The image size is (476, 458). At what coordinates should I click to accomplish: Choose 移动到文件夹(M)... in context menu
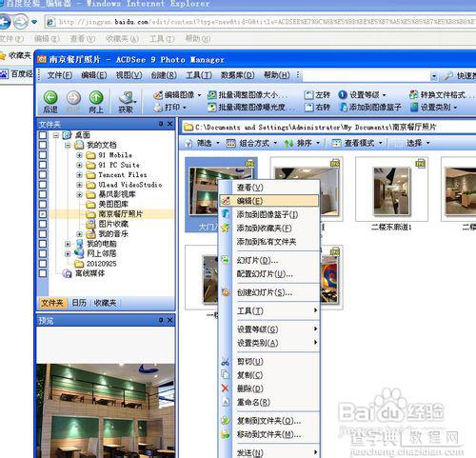269,434
